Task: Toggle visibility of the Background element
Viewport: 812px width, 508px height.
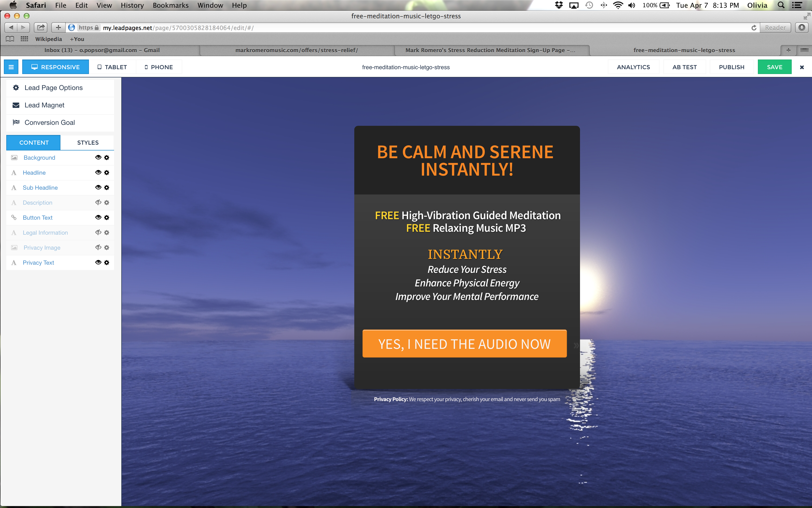Action: 98,157
